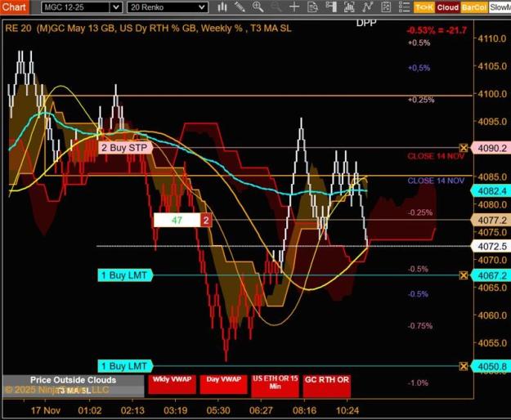Click the 10:24 time axis label
The image size is (511, 420).
pos(347,410)
